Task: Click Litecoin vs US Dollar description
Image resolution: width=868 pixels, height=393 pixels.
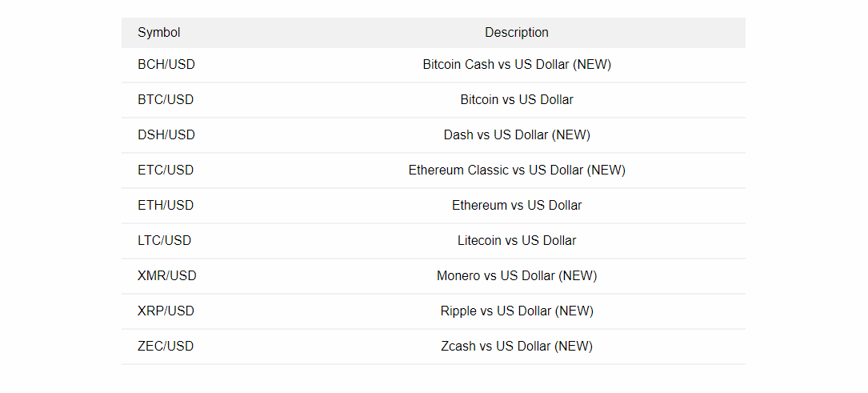Action: pyautogui.click(x=517, y=241)
